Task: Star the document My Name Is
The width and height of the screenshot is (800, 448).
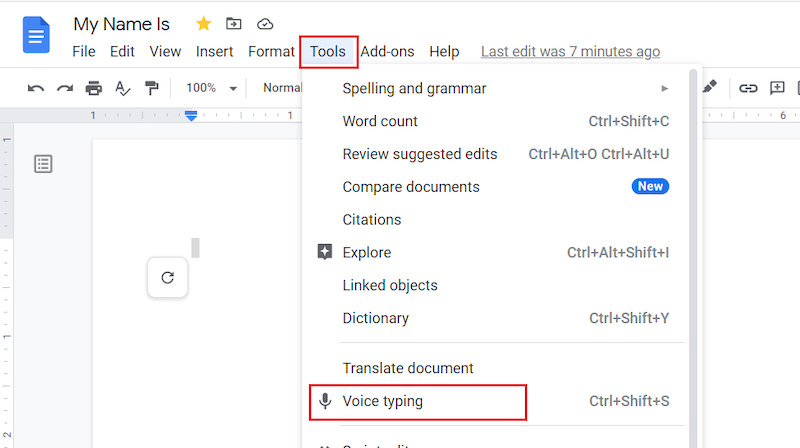Action: [x=204, y=24]
